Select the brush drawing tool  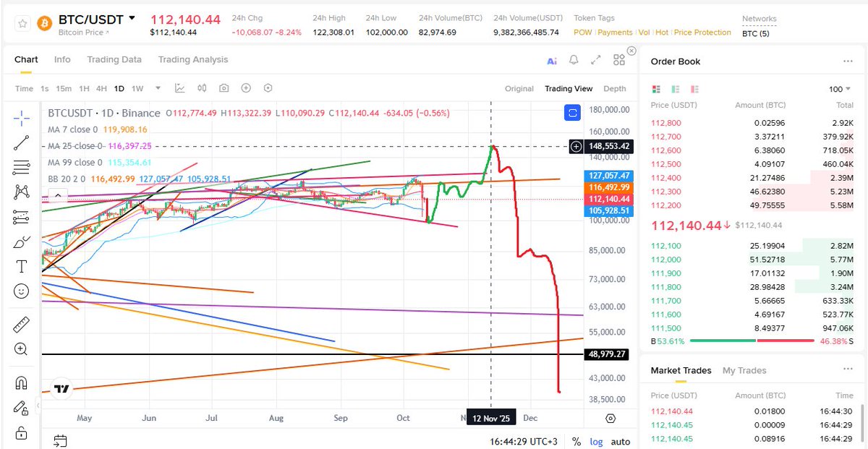coord(21,241)
